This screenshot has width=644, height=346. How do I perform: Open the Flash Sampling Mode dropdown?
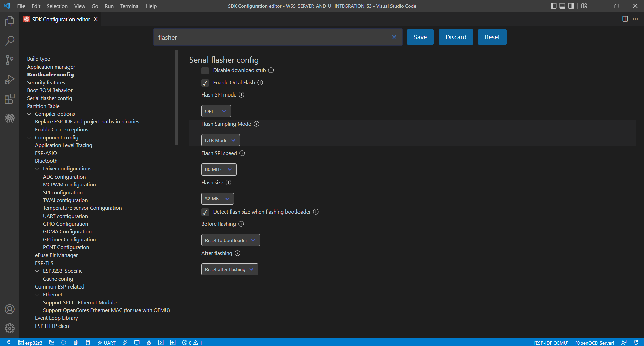pos(221,140)
